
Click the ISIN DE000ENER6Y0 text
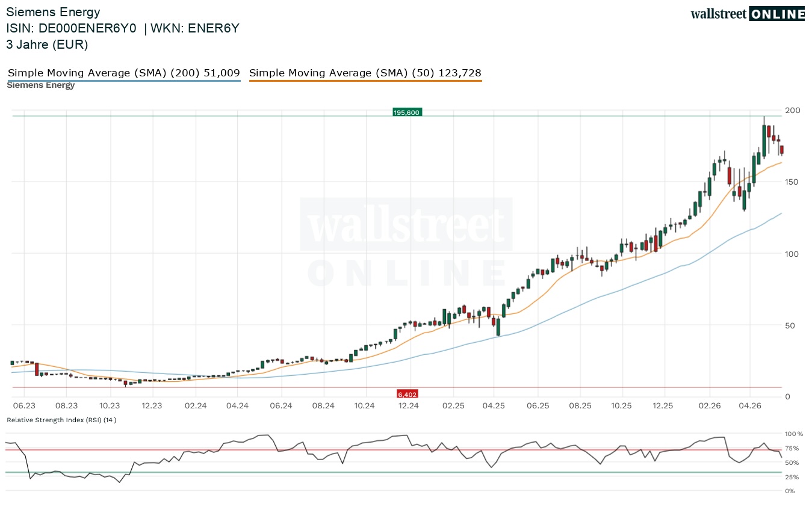[71, 28]
